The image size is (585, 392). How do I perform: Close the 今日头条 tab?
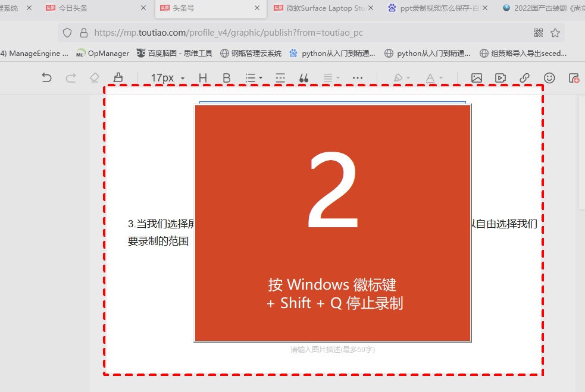[x=143, y=8]
